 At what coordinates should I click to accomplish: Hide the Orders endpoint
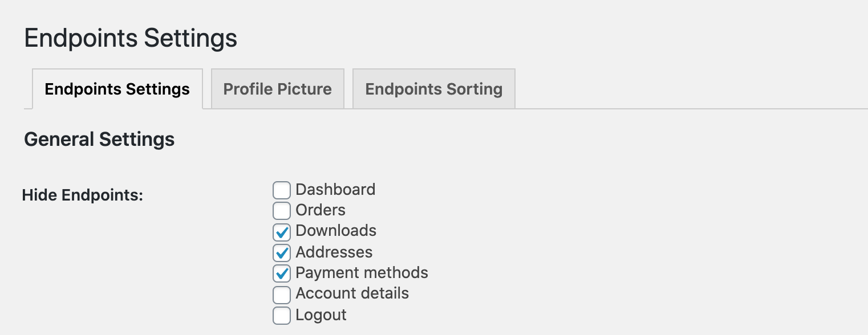click(282, 210)
